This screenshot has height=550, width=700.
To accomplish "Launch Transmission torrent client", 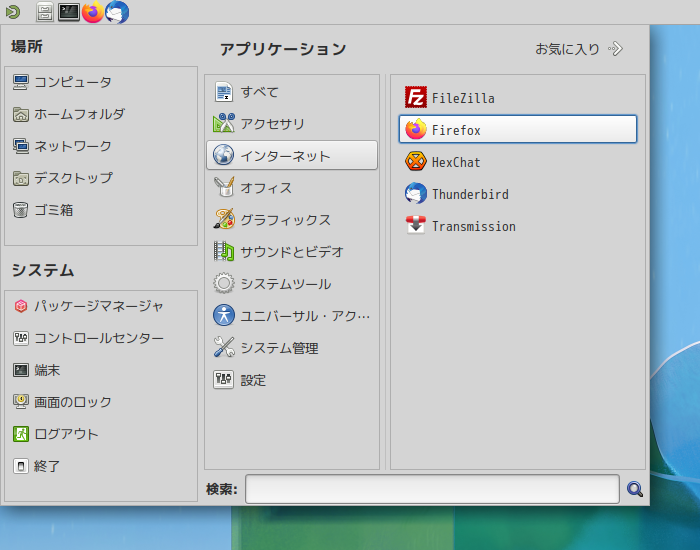I will click(x=517, y=226).
